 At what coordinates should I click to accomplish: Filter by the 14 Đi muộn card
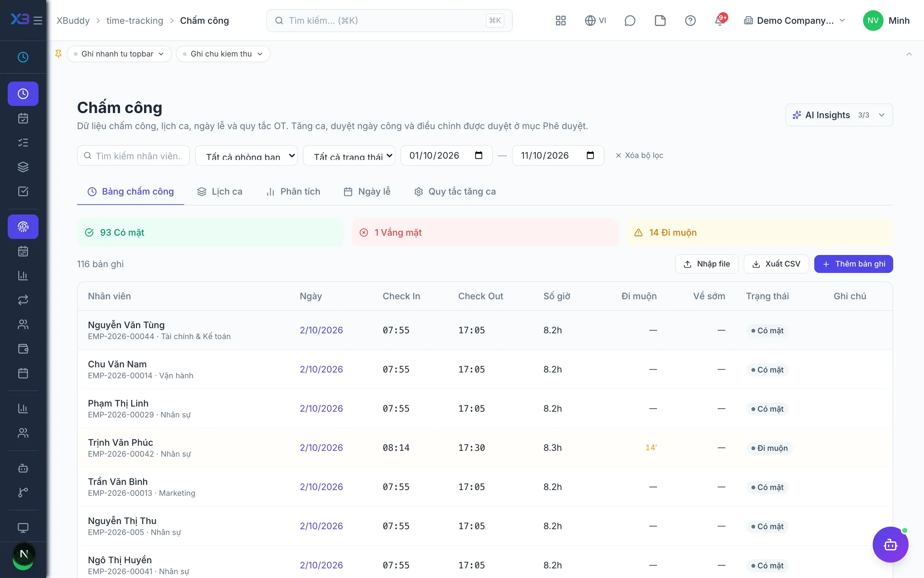coord(759,232)
